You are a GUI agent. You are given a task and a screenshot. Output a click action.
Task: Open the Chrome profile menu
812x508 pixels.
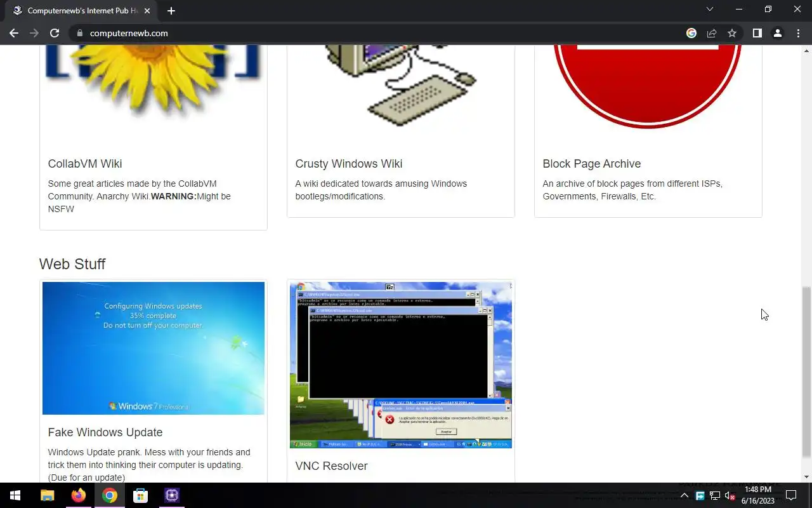tap(777, 33)
